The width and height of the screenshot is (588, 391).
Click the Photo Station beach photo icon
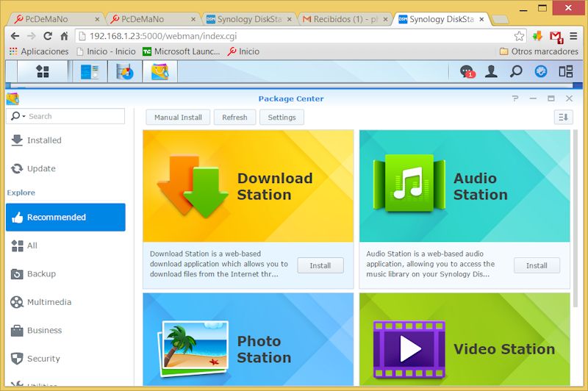point(193,348)
